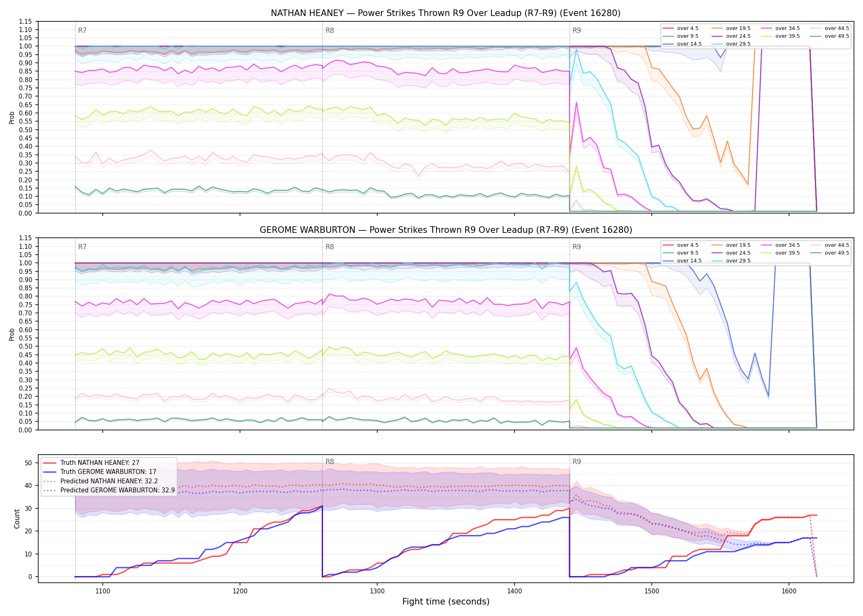863x616 pixels.
Task: Click the 1200 tick on the time axis
Action: pyautogui.click(x=240, y=591)
